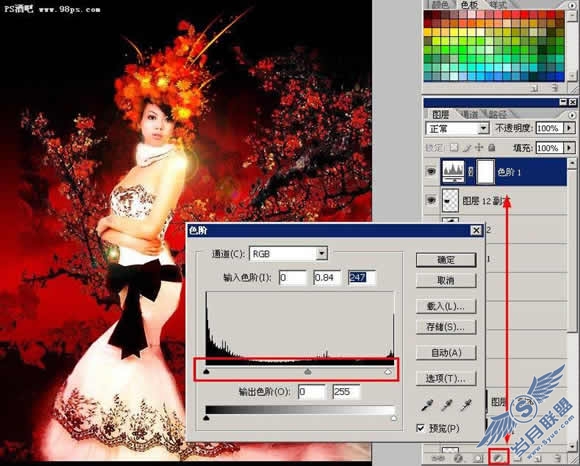The height and width of the screenshot is (466, 580).
Task: Close the 色阶 Levels dialog
Action: [x=476, y=230]
